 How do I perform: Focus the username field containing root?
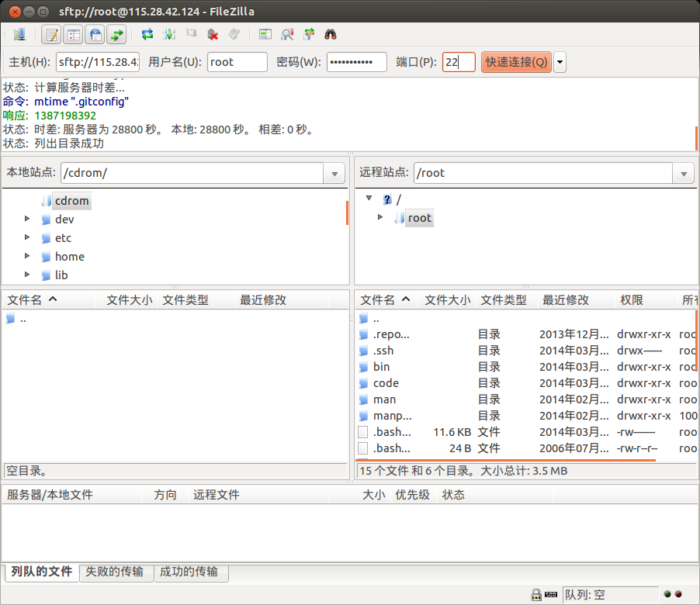(x=237, y=62)
